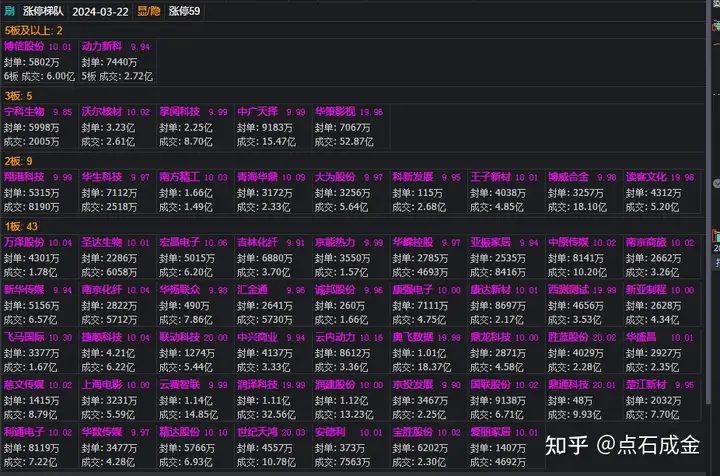Click stock name 万泽股份
This screenshot has height=476, width=720.
point(24,242)
